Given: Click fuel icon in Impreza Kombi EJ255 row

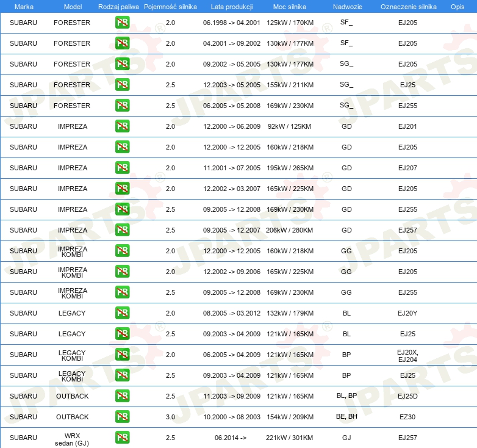Looking at the screenshot, I should pos(122,292).
